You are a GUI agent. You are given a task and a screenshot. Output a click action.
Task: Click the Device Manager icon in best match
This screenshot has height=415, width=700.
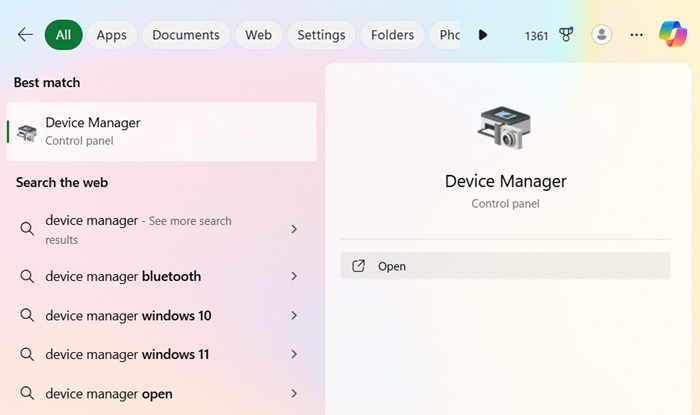click(x=27, y=133)
